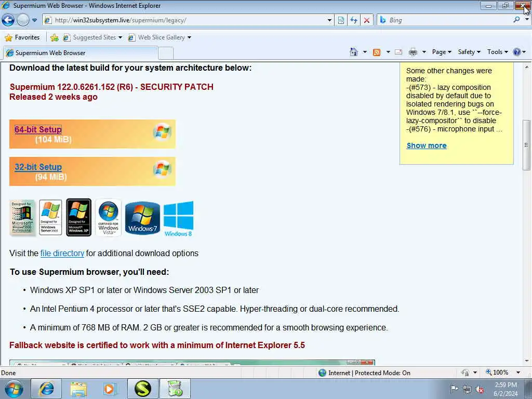
Task: Open the file directory link
Action: click(62, 254)
